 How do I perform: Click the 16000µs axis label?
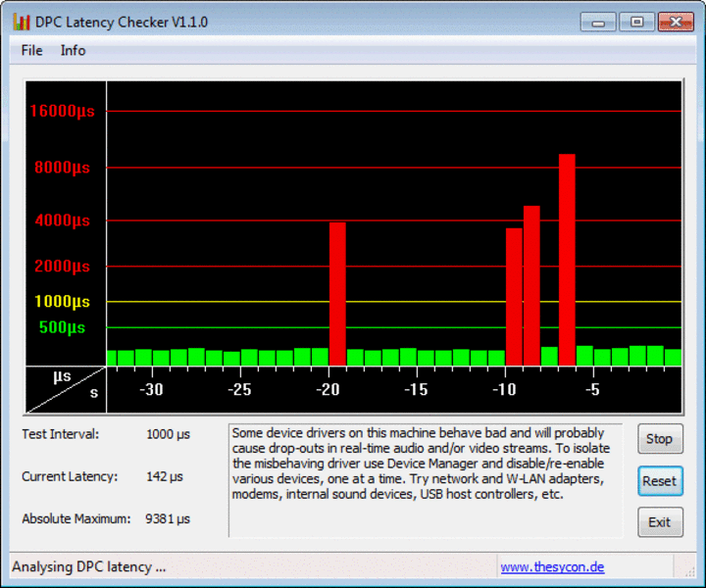62,111
